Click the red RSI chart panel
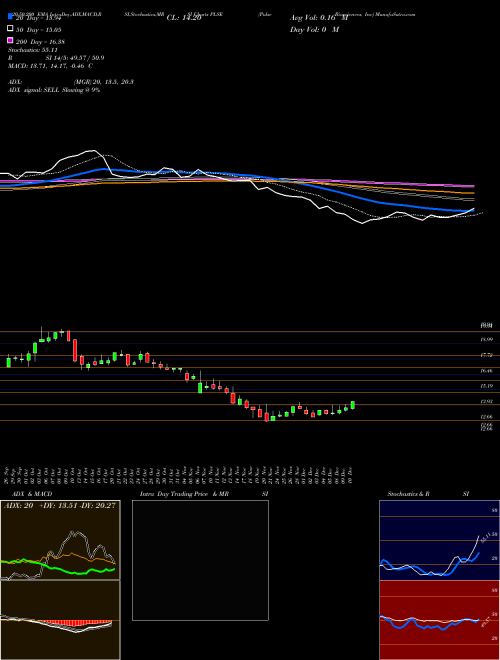Screen dimensions: 500x660 pyautogui.click(x=439, y=620)
